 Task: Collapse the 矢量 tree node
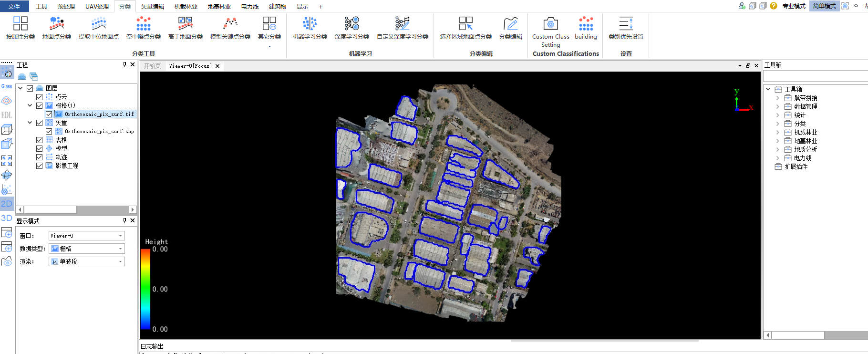[x=30, y=123]
